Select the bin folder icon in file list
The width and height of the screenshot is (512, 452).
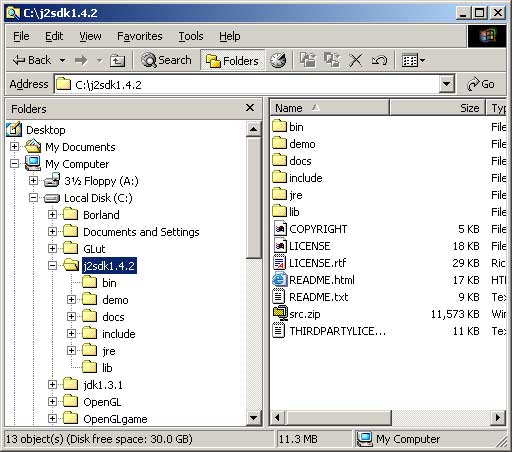pyautogui.click(x=279, y=126)
